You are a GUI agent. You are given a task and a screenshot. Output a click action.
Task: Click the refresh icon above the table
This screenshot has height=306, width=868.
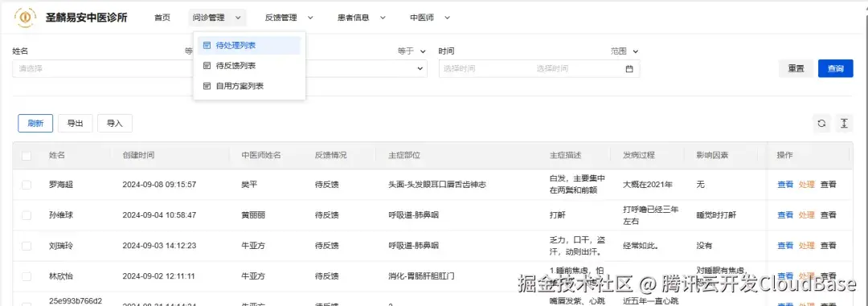[822, 124]
